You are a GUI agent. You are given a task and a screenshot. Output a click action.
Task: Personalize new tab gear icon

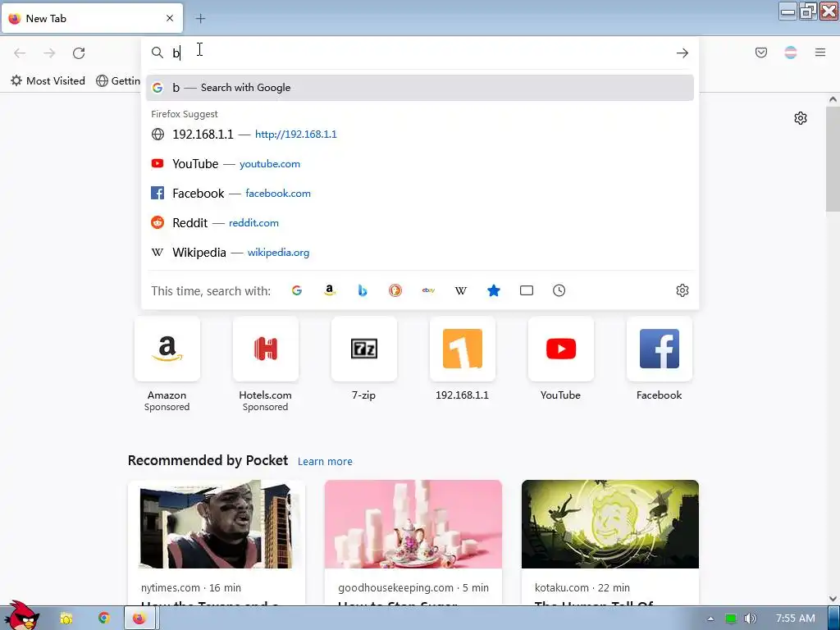pyautogui.click(x=801, y=118)
